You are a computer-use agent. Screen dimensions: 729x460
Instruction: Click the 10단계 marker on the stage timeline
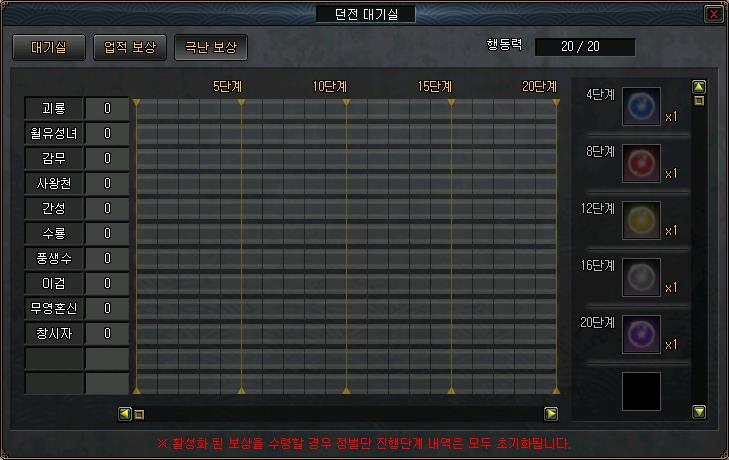[330, 87]
